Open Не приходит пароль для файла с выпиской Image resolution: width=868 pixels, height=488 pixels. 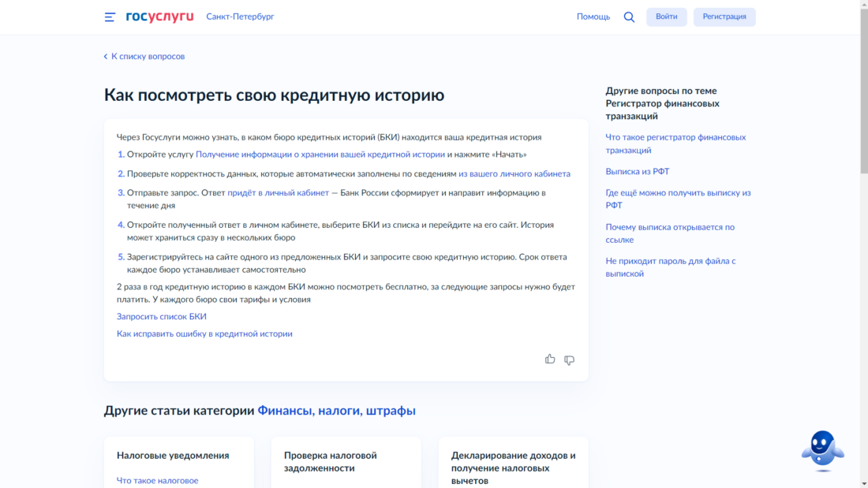[669, 266]
